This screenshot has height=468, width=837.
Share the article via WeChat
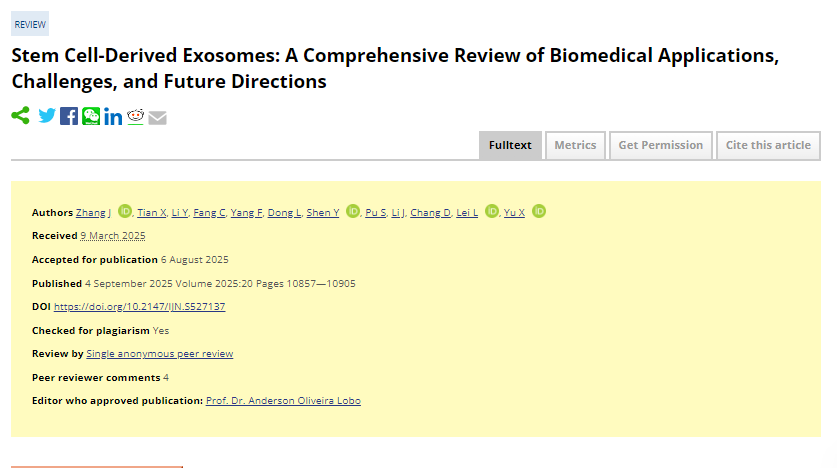[91, 116]
